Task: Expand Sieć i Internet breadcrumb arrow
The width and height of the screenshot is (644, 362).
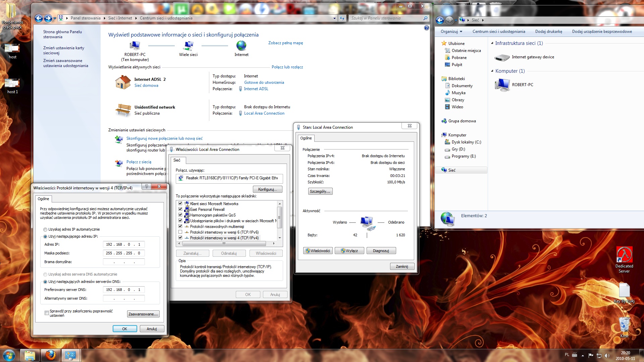Action: 136,18
